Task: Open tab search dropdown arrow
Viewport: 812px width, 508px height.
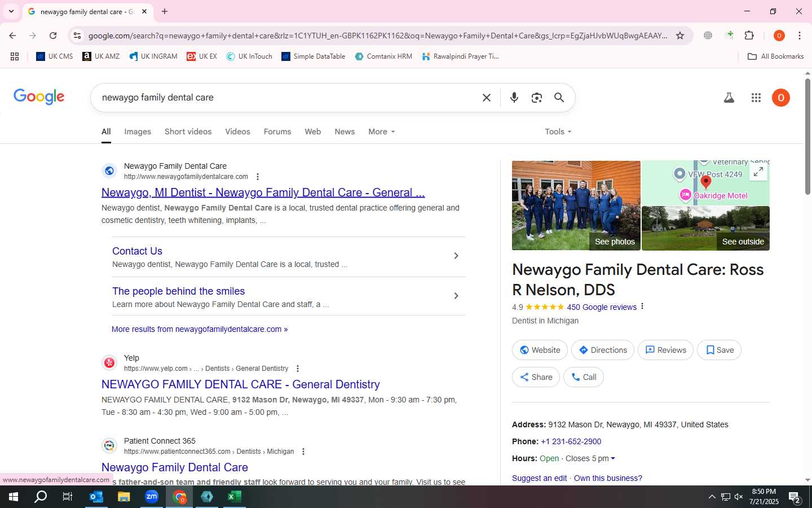Action: [x=11, y=11]
